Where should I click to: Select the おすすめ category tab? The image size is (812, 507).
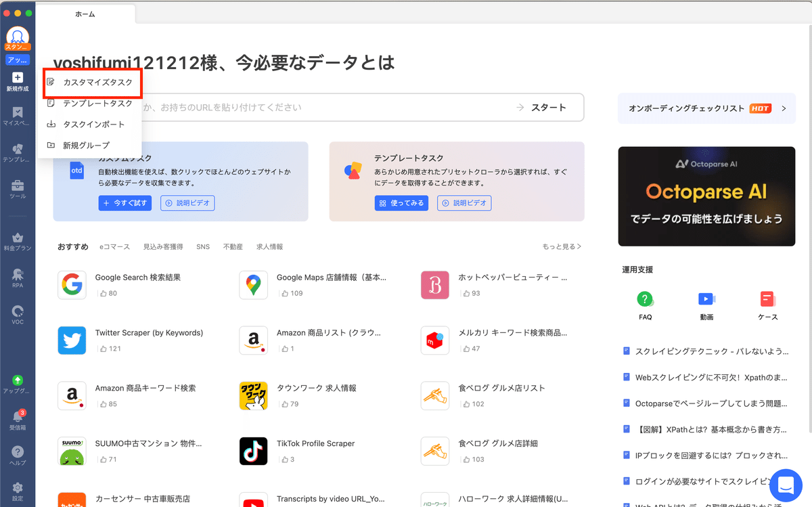(x=73, y=247)
